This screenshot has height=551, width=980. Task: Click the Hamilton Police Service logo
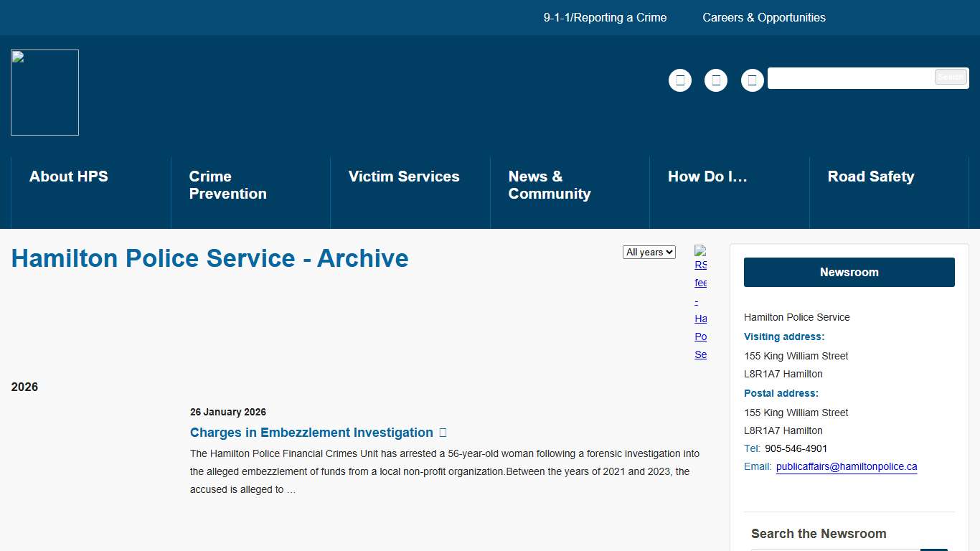(x=44, y=92)
